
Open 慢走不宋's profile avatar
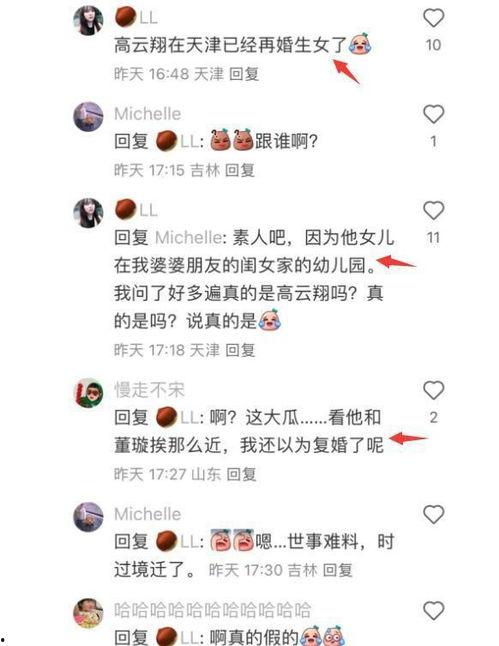click(x=88, y=393)
